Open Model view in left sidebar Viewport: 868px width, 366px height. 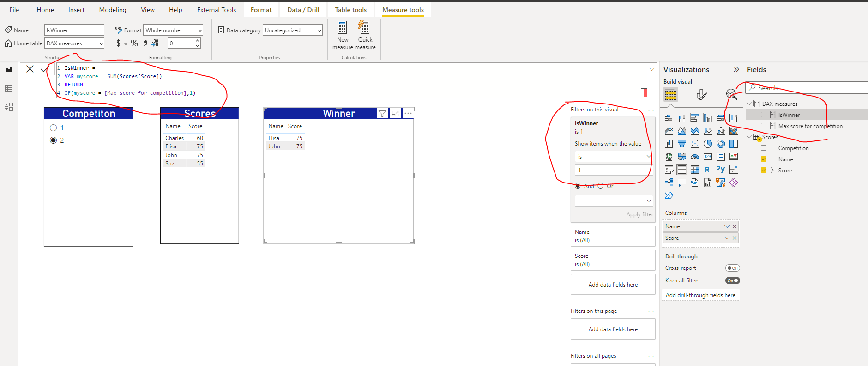coord(9,107)
